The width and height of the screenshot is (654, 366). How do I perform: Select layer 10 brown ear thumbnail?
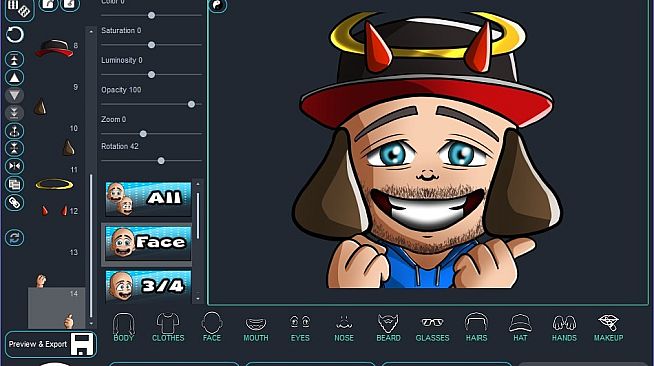coord(68,148)
